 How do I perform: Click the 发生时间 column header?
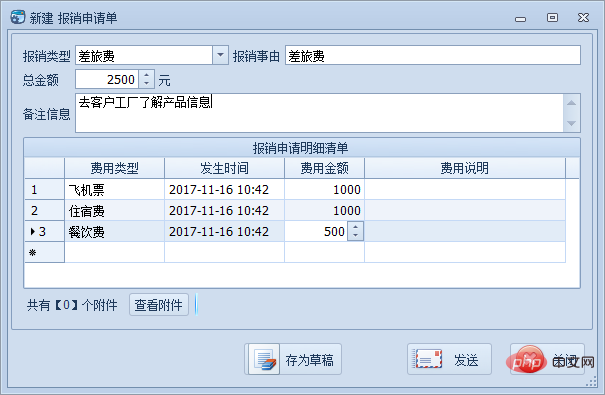225,168
